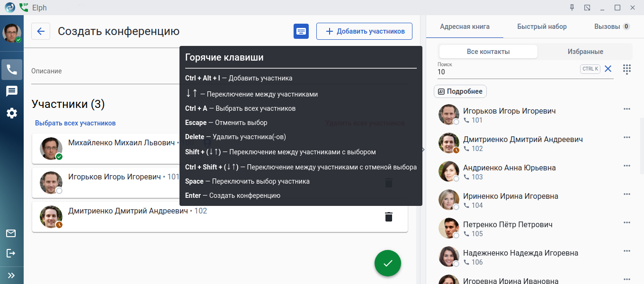Click avatar of Ириненко Ирина Игоревна
The width and height of the screenshot is (644, 284).
[449, 200]
